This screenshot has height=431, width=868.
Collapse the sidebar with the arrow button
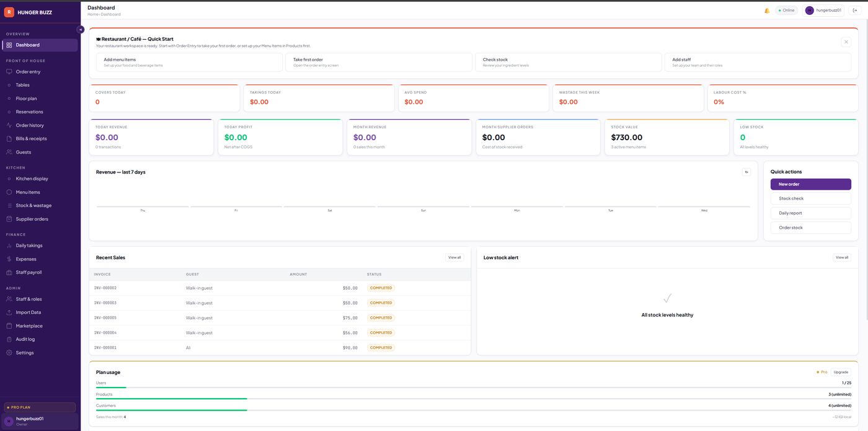tap(81, 29)
